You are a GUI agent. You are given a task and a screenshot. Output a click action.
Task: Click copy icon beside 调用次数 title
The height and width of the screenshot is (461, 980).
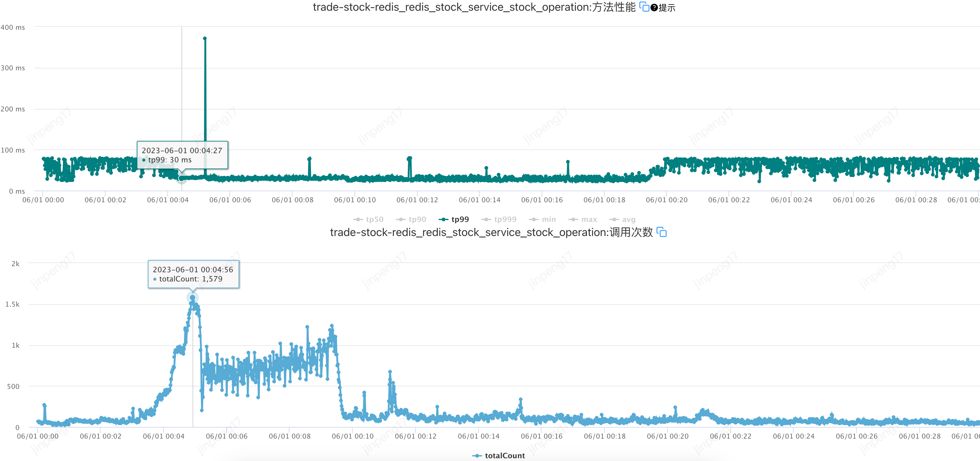pos(662,232)
